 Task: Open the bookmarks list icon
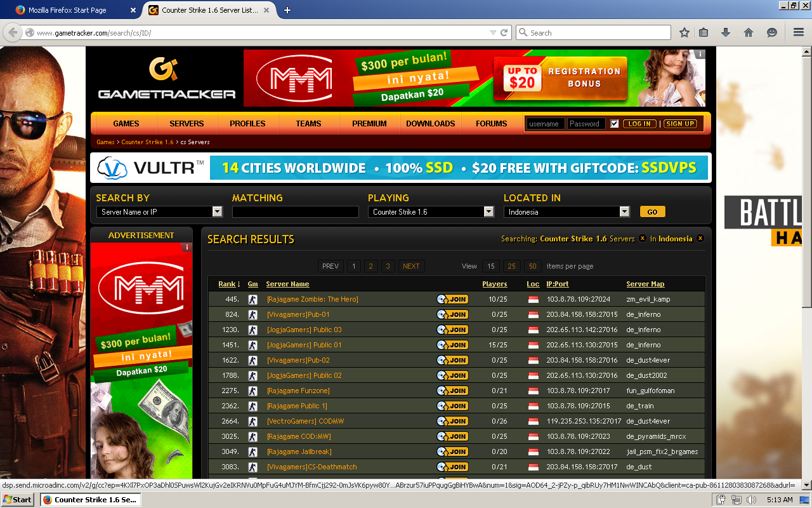coord(704,32)
